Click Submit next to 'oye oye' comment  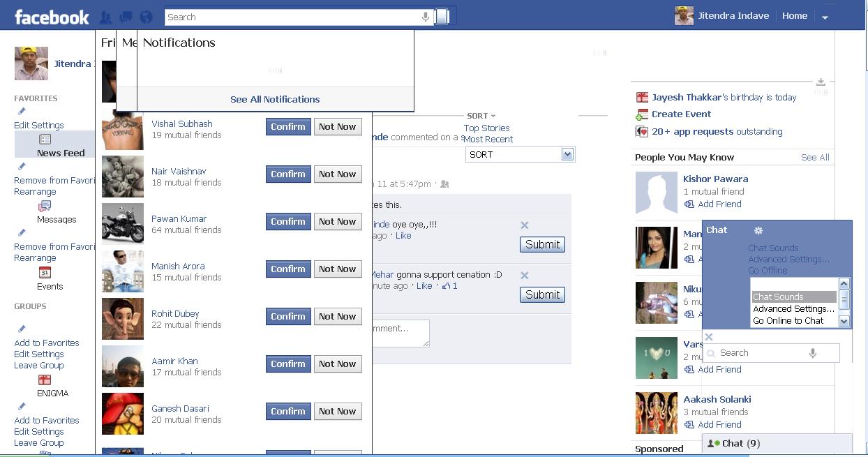[x=542, y=245]
